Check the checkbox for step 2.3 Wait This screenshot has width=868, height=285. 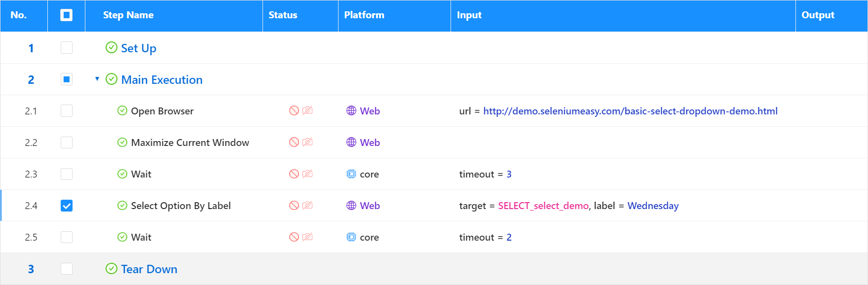pos(66,174)
